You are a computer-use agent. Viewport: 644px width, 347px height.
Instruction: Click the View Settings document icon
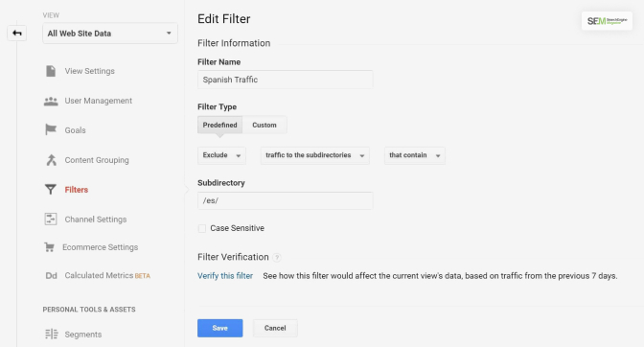51,71
